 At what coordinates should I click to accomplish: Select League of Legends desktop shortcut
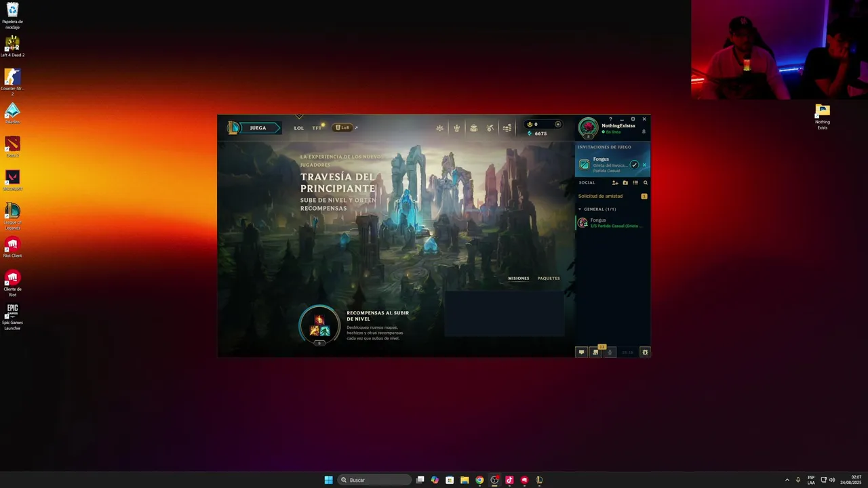[12, 216]
